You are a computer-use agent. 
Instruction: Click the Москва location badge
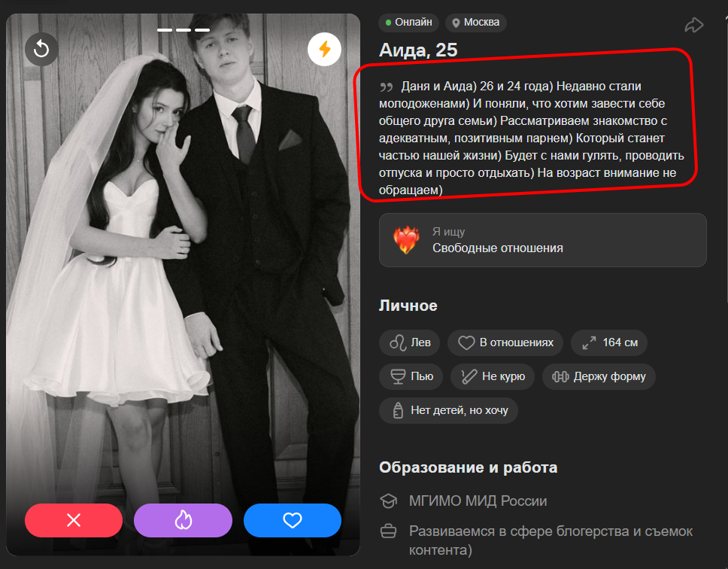[476, 23]
